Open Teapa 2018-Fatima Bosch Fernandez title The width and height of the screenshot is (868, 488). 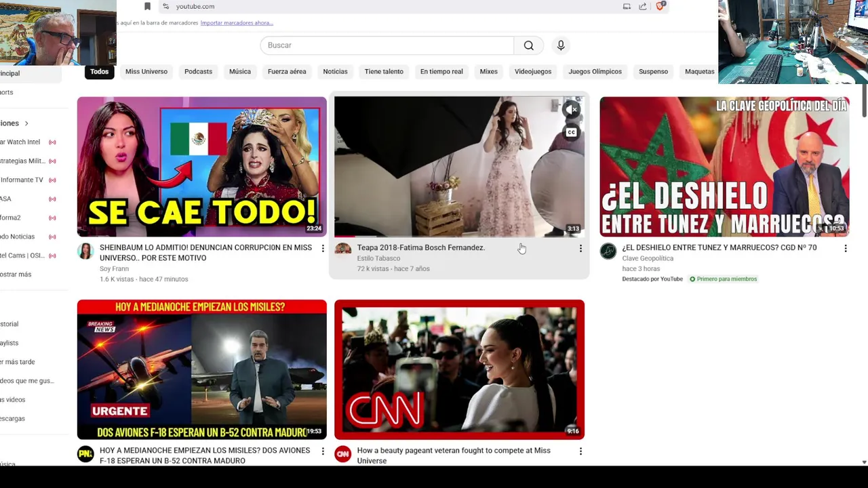tap(421, 248)
